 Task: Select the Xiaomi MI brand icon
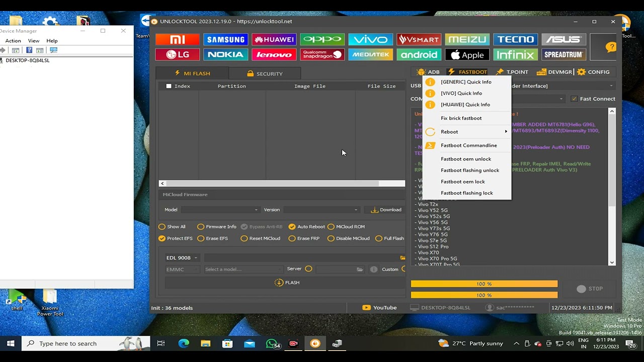pos(177,39)
